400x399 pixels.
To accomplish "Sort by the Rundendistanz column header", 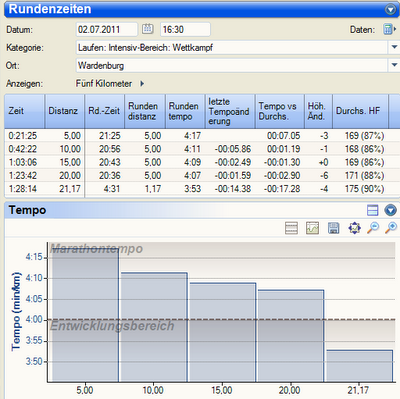I will pos(145,111).
